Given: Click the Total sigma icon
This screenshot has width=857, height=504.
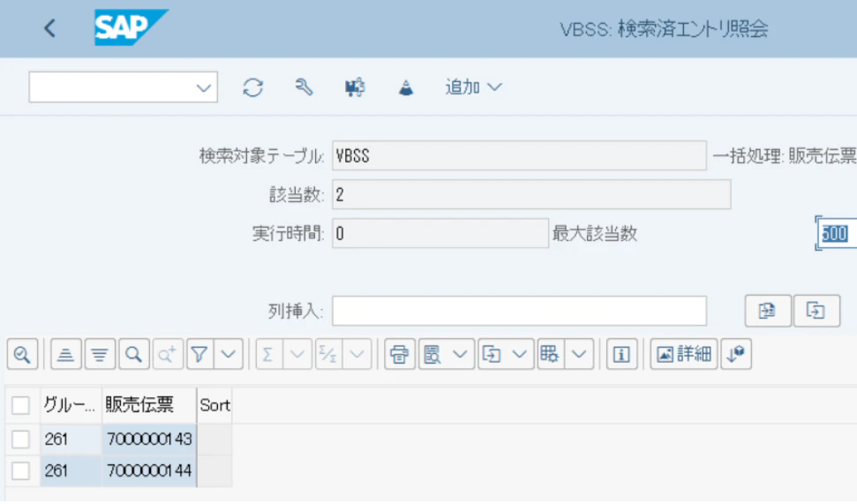Looking at the screenshot, I should pos(268,354).
